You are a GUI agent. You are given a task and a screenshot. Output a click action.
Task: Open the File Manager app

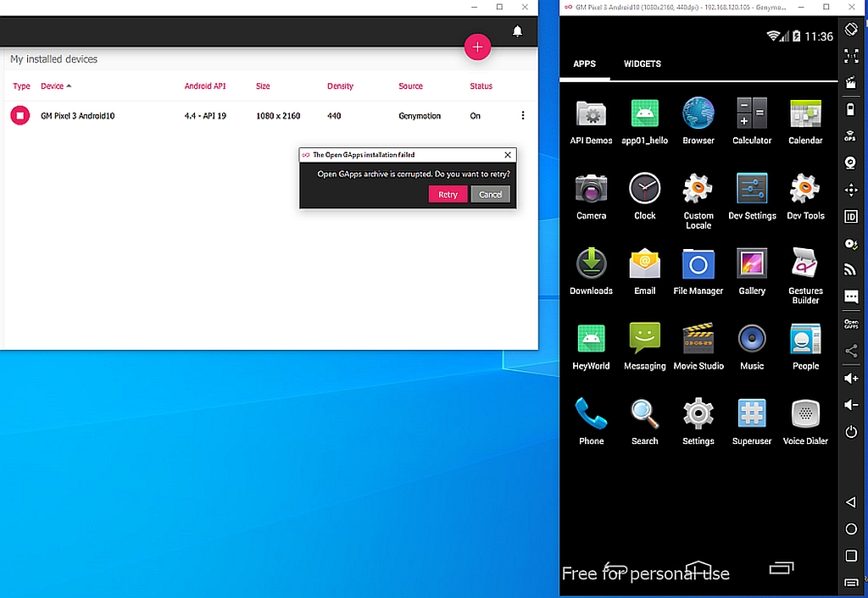click(698, 272)
